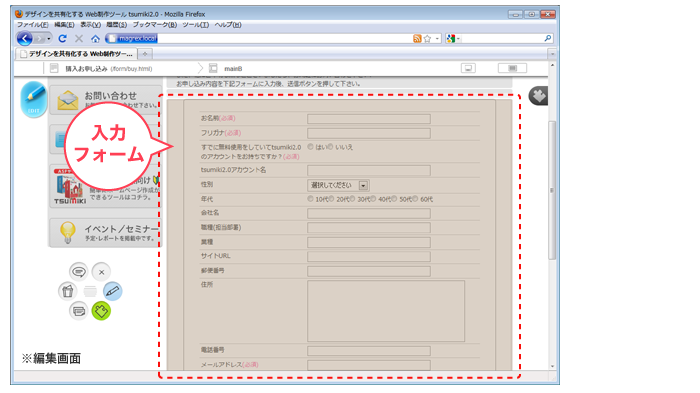Click the layers/copy icon in radial menu

click(79, 311)
